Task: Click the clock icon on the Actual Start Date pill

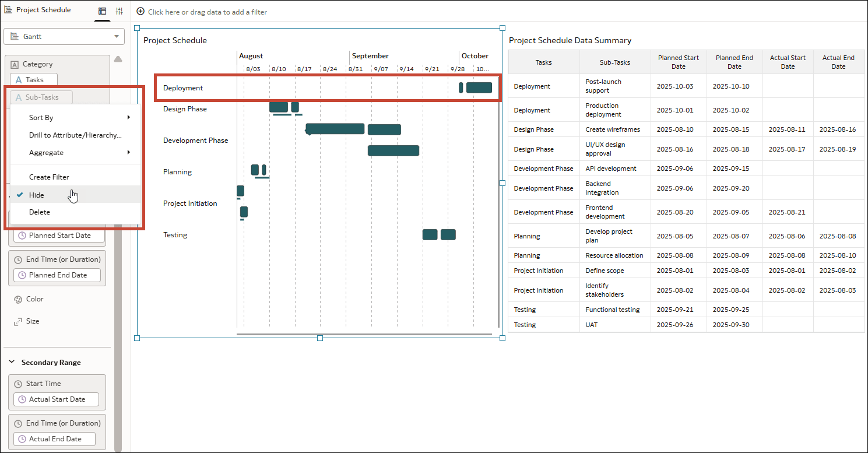Action: (x=22, y=399)
